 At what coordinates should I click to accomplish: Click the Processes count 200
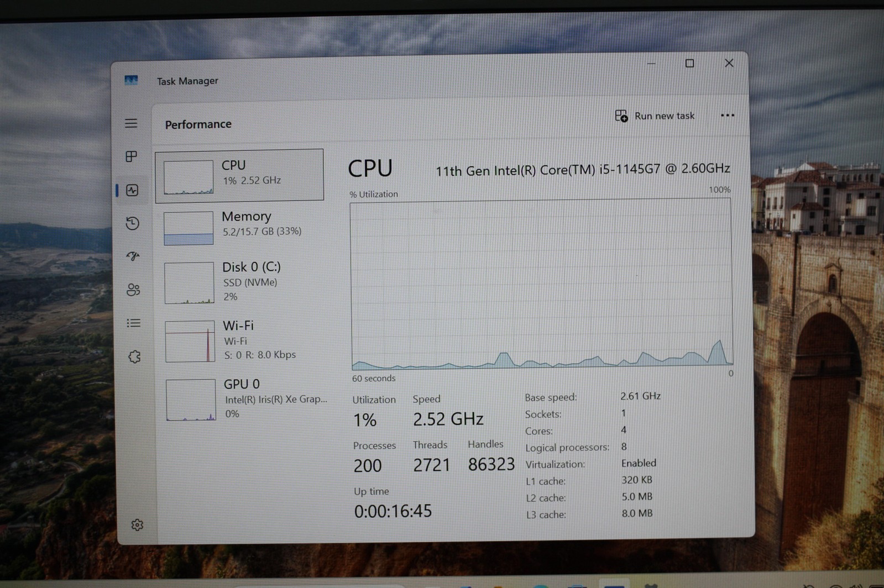(x=368, y=466)
